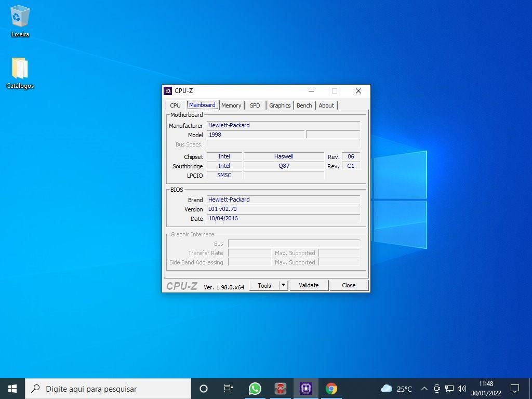Open the Bench tab

(x=304, y=105)
